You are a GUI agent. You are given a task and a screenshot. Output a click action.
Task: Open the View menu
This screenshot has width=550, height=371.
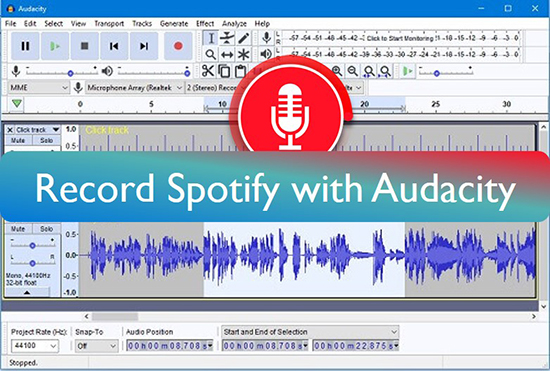78,24
